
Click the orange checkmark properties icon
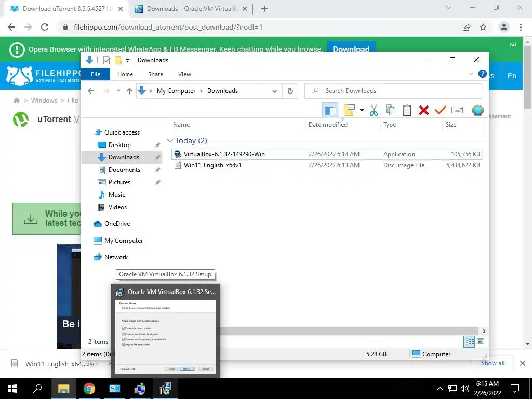[441, 110]
